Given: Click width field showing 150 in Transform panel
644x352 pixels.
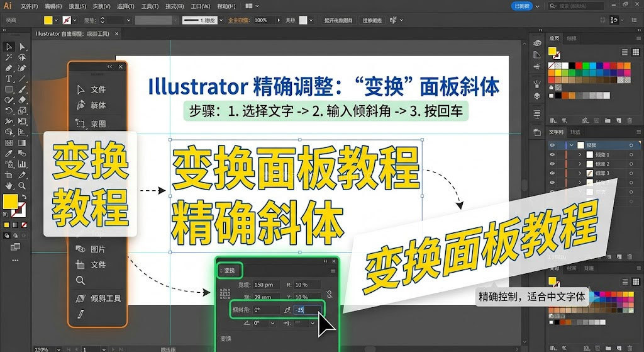Looking at the screenshot, I should [x=266, y=285].
